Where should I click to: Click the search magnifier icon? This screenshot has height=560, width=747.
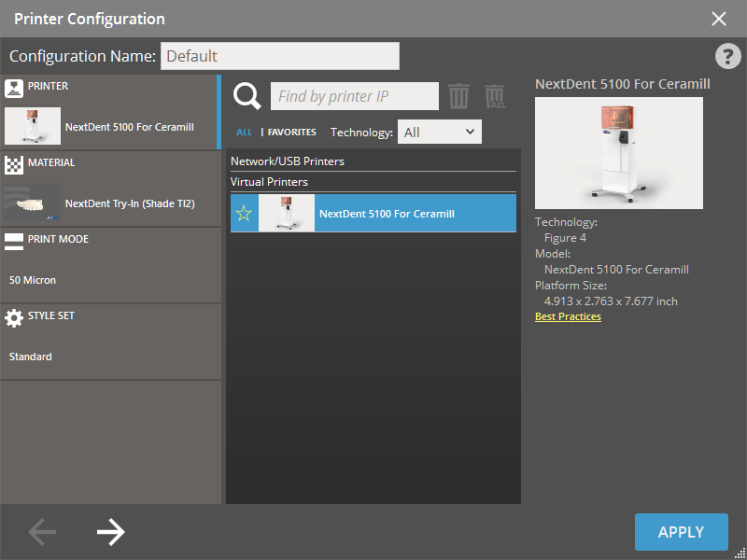pos(247,96)
